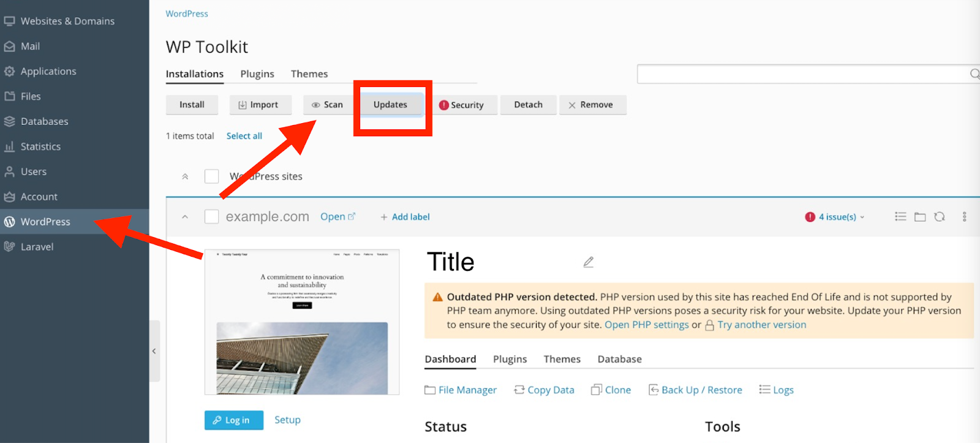Click the Account sidebar icon

tap(9, 197)
